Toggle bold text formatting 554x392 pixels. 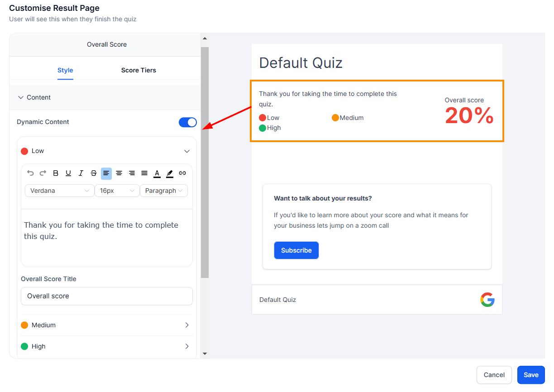point(56,173)
